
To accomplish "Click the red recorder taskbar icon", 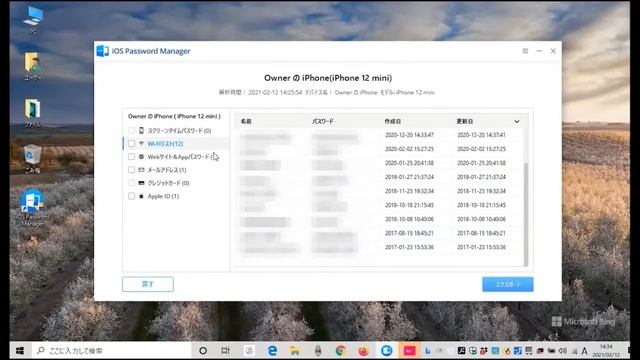I will [409, 351].
